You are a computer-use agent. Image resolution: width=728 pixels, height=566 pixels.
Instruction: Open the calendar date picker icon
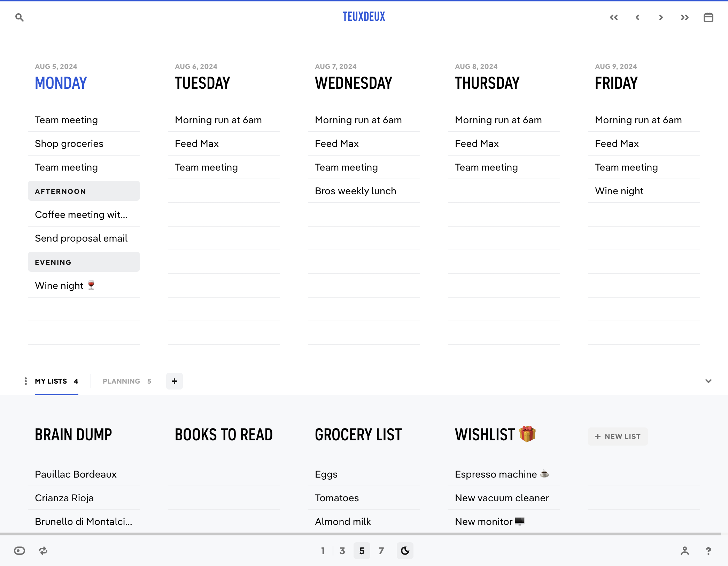click(x=708, y=17)
